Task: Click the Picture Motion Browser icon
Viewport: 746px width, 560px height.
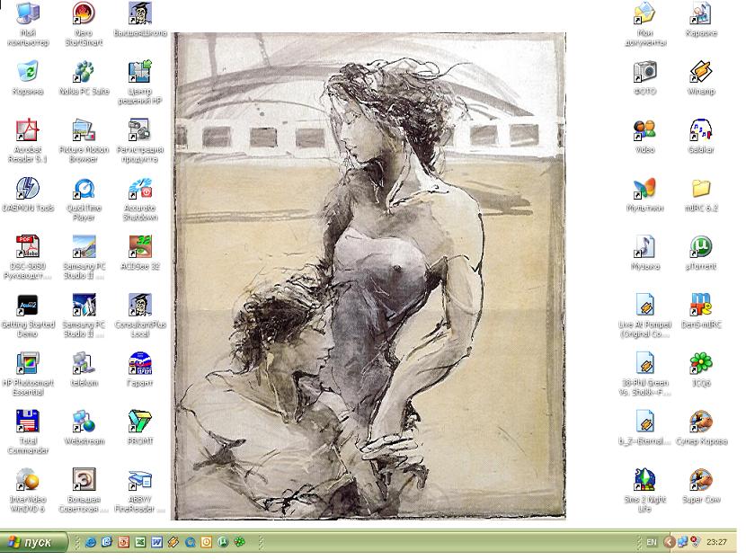Action: tap(84, 131)
